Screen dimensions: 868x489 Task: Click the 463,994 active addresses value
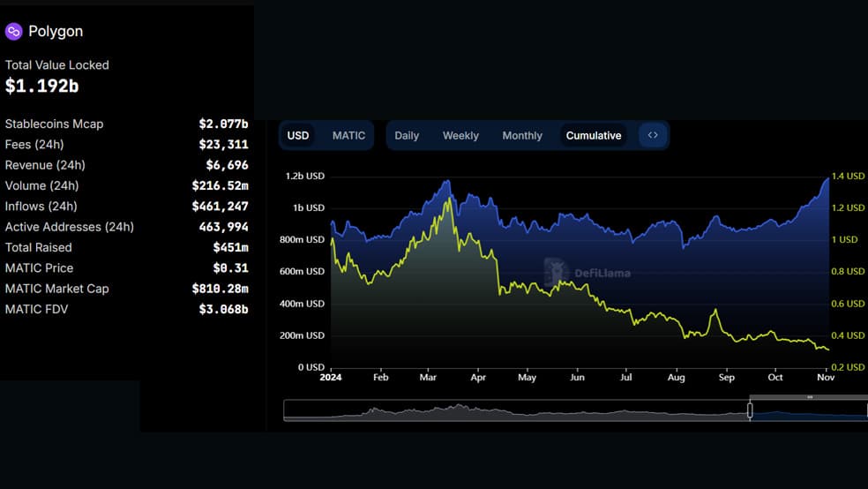coord(224,227)
